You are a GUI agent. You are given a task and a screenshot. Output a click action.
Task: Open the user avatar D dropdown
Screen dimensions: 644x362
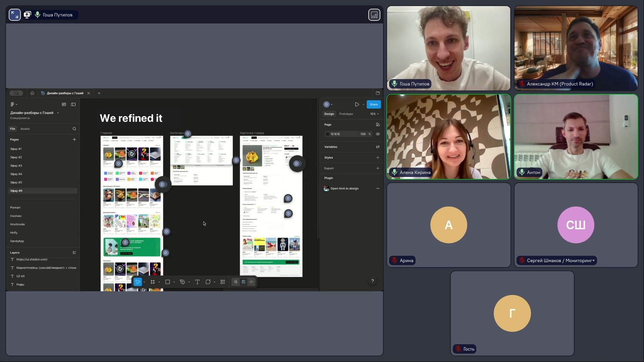328,104
